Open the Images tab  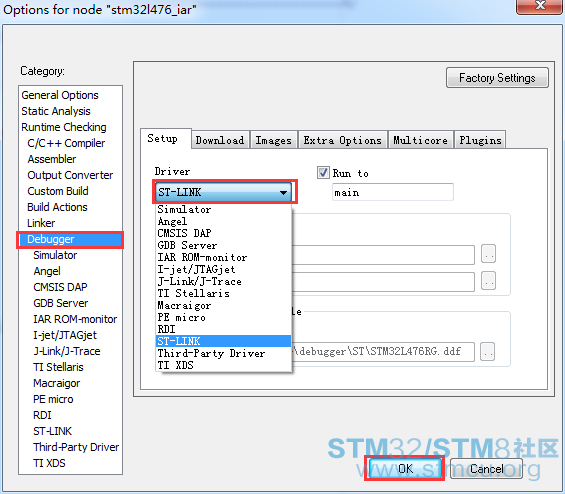click(x=273, y=140)
